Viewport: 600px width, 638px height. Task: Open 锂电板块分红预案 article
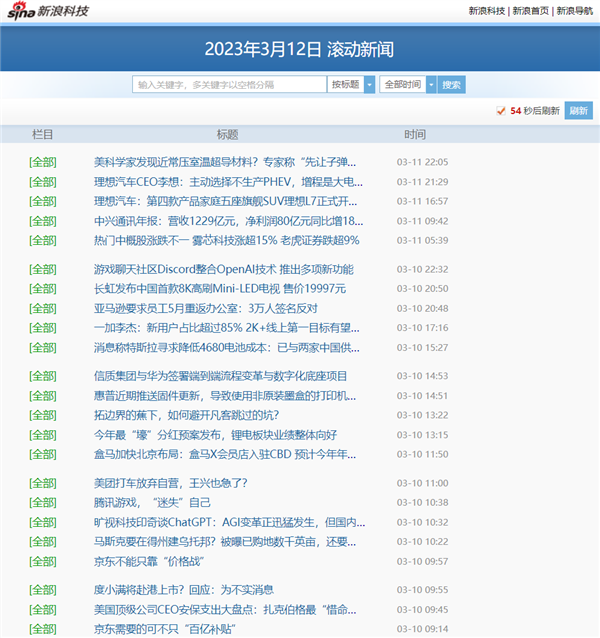point(215,435)
